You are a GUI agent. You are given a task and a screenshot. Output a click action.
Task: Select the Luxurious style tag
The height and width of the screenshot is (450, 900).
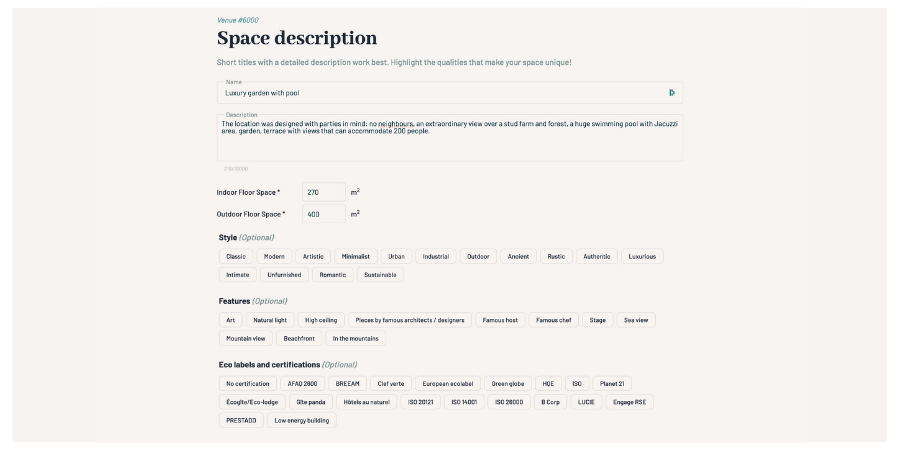[642, 257]
